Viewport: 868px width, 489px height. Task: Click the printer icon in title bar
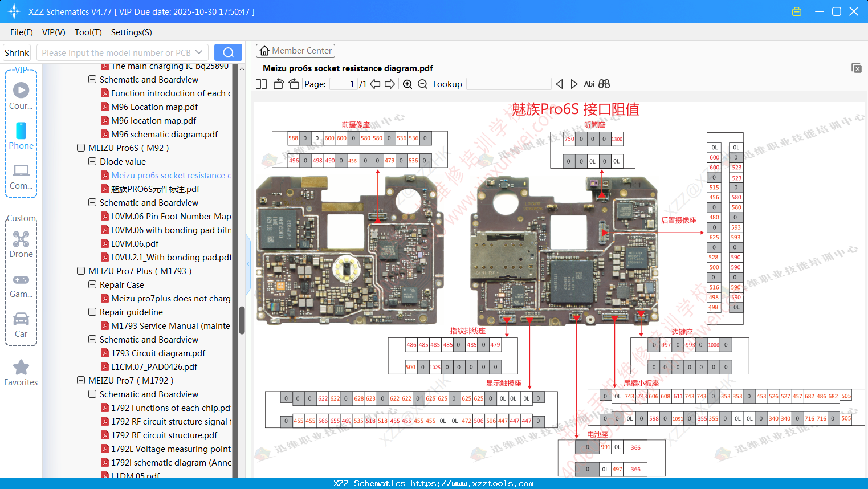coord(796,11)
